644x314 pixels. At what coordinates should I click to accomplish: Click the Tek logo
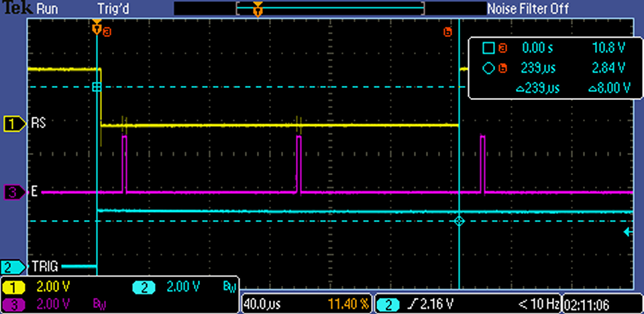[15, 9]
